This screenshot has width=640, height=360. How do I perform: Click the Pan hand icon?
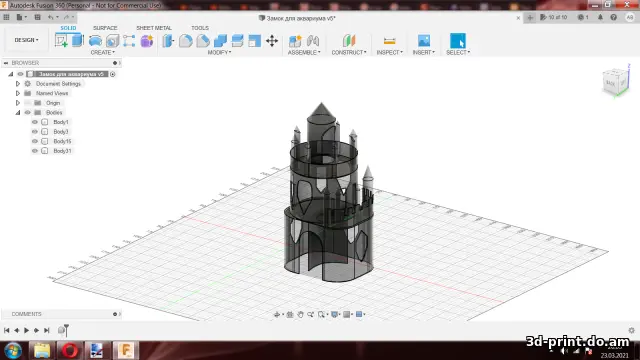pyautogui.click(x=300, y=314)
